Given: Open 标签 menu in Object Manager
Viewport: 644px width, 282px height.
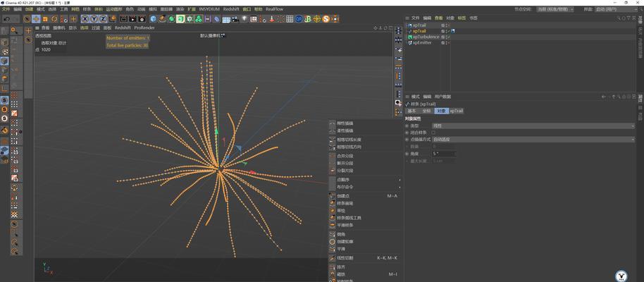Looking at the screenshot, I should click(x=462, y=18).
